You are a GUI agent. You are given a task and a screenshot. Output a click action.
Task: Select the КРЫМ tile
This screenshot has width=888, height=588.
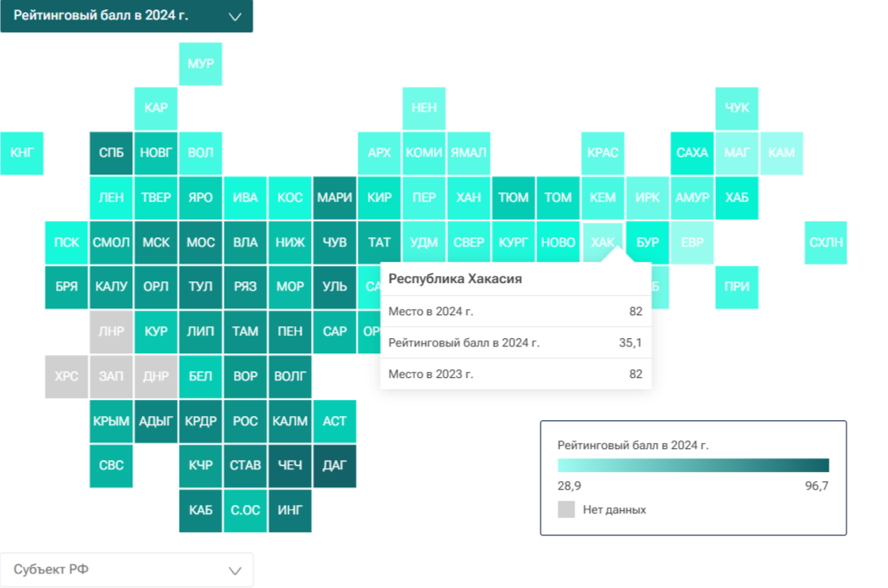pos(111,421)
